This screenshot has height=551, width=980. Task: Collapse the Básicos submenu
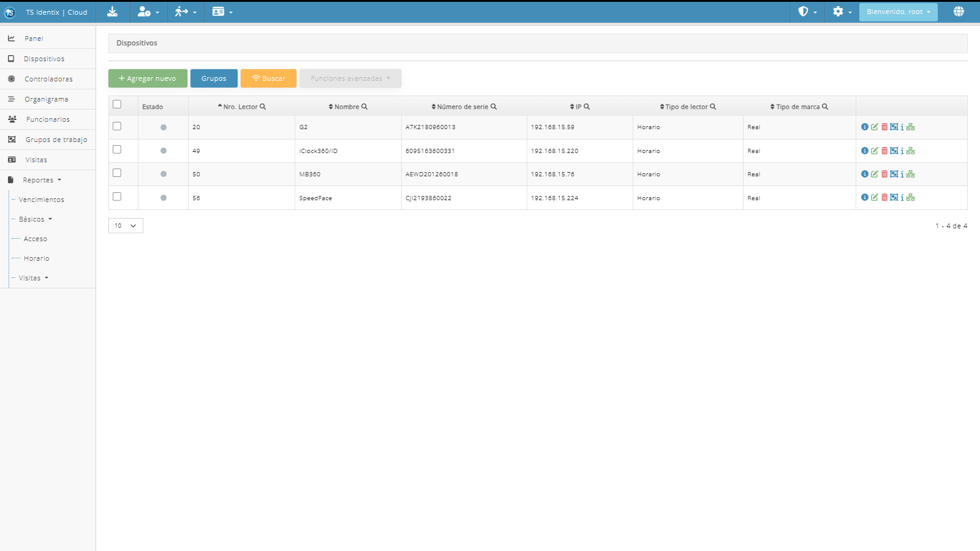pyautogui.click(x=36, y=219)
